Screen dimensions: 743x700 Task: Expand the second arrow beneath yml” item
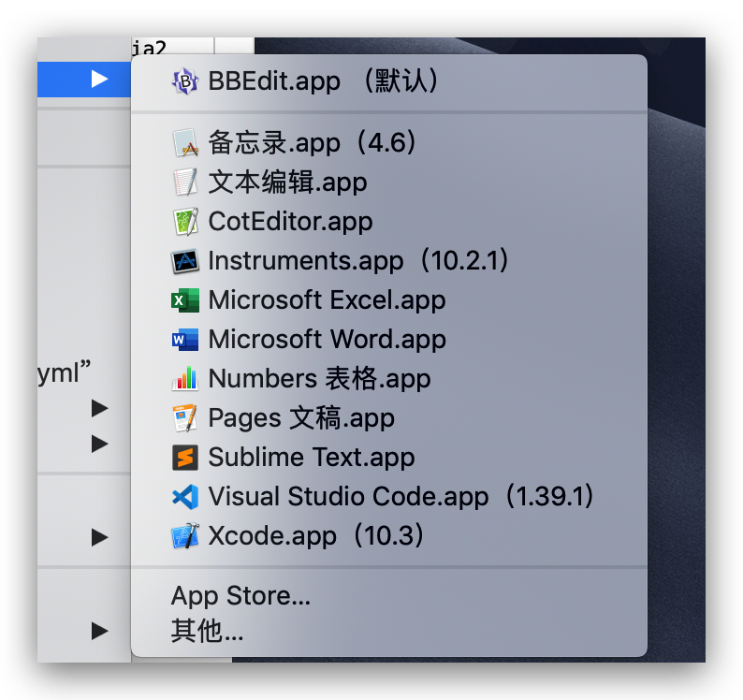pos(99,444)
